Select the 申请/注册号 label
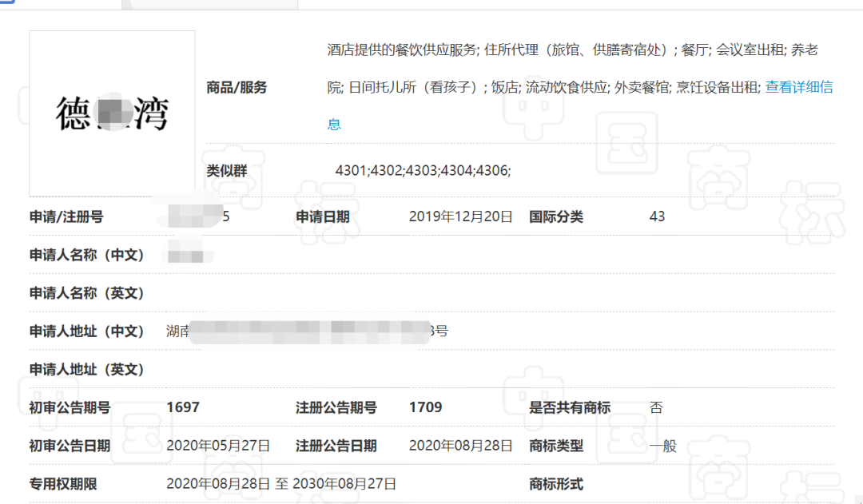Screen dimensions: 863x504 click(x=66, y=216)
